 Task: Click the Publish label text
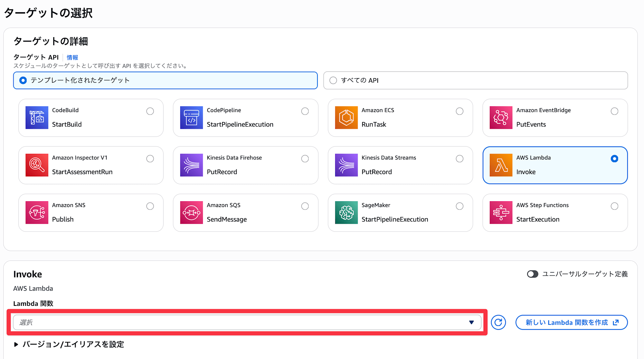point(63,219)
